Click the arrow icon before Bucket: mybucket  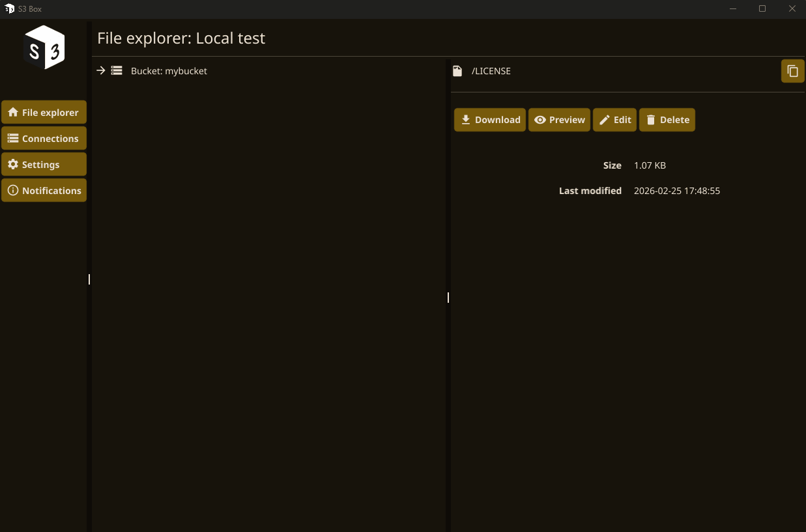101,70
